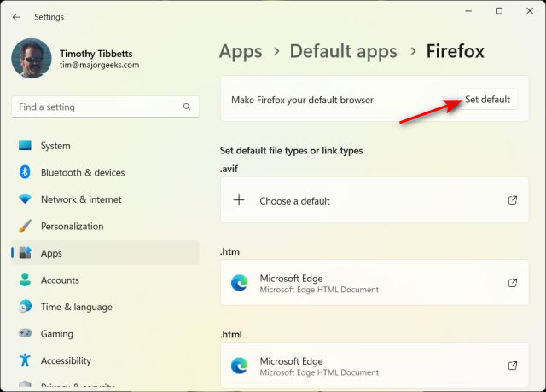546x392 pixels.
Task: Click the Apps sidebar icon
Action: point(25,253)
